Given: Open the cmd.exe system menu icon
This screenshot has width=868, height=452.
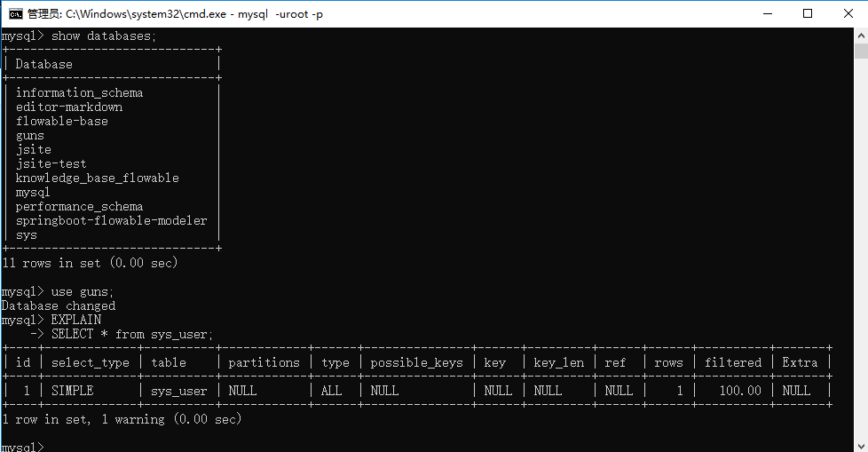Looking at the screenshot, I should 15,14.
